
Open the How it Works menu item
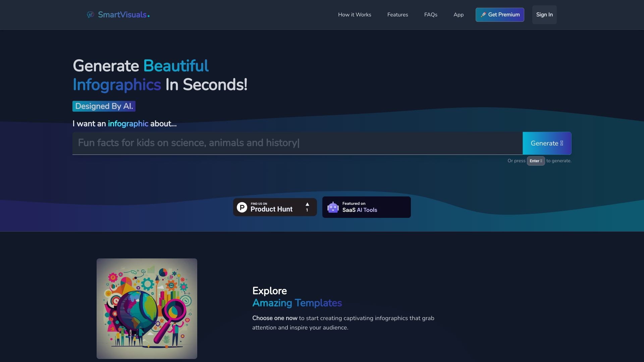click(x=355, y=15)
